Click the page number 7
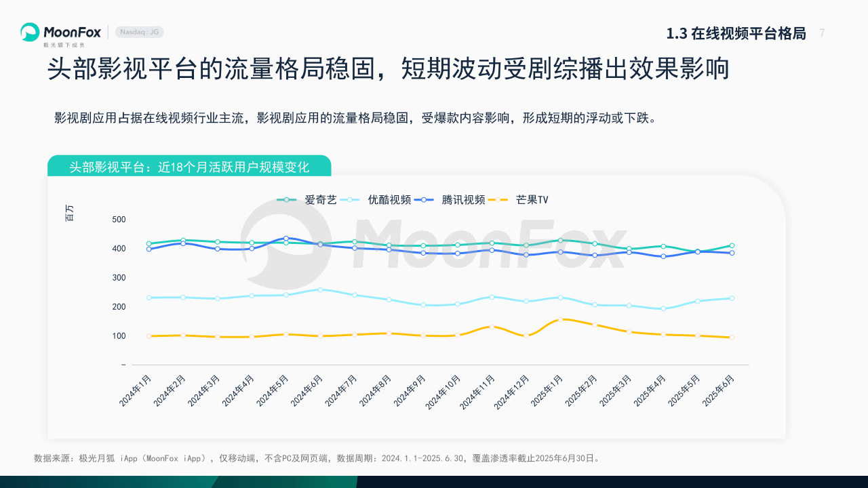Viewport: 868px width, 488px height. pyautogui.click(x=822, y=33)
